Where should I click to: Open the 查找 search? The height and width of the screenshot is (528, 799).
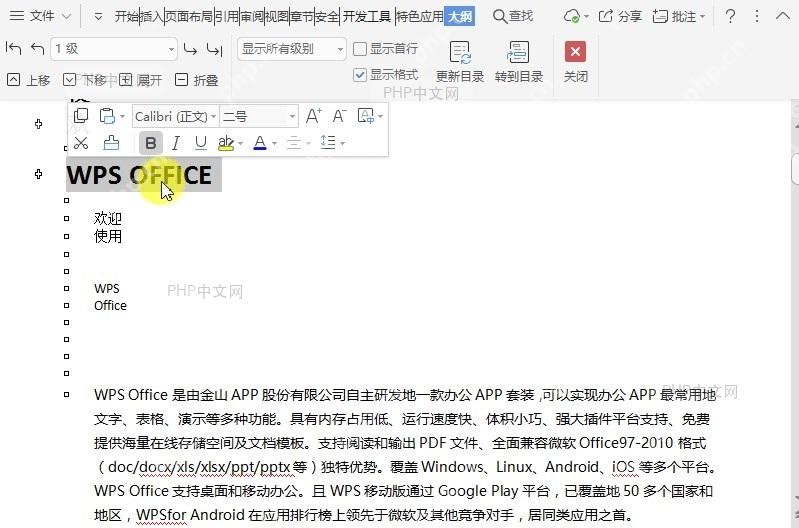[x=513, y=16]
